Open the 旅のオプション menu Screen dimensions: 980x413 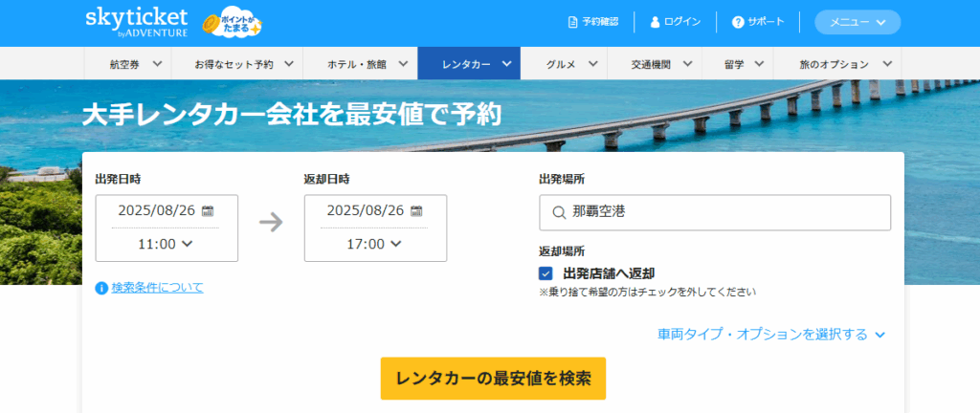[837, 64]
